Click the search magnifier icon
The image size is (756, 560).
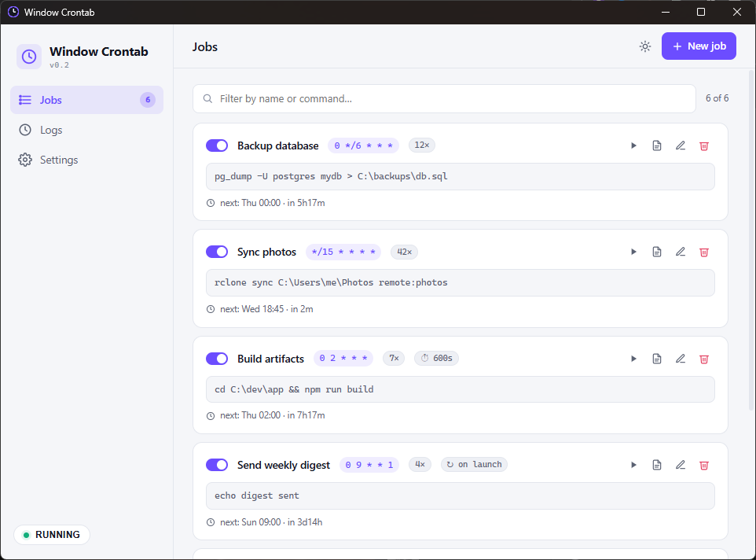coord(207,99)
